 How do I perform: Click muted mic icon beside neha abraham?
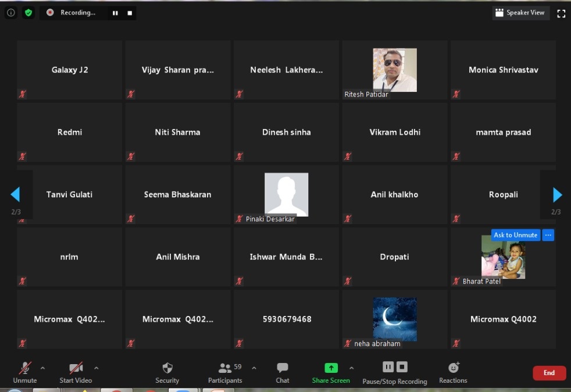click(348, 343)
